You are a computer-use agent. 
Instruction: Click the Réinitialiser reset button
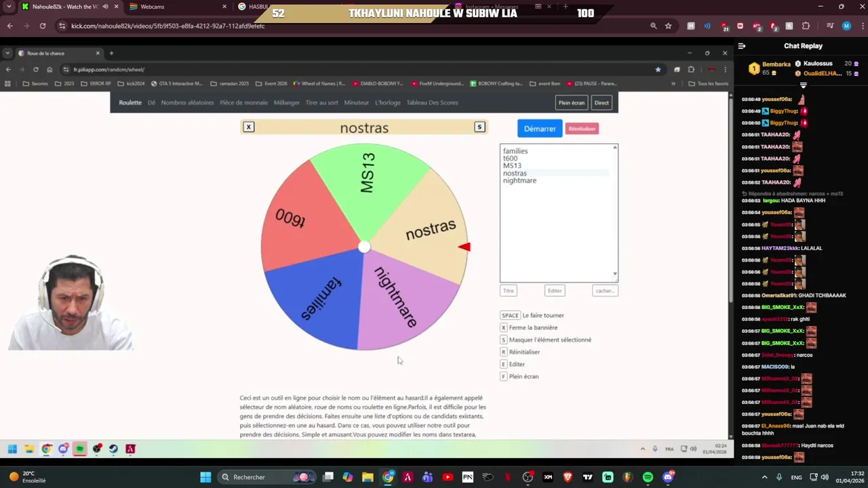coord(582,129)
